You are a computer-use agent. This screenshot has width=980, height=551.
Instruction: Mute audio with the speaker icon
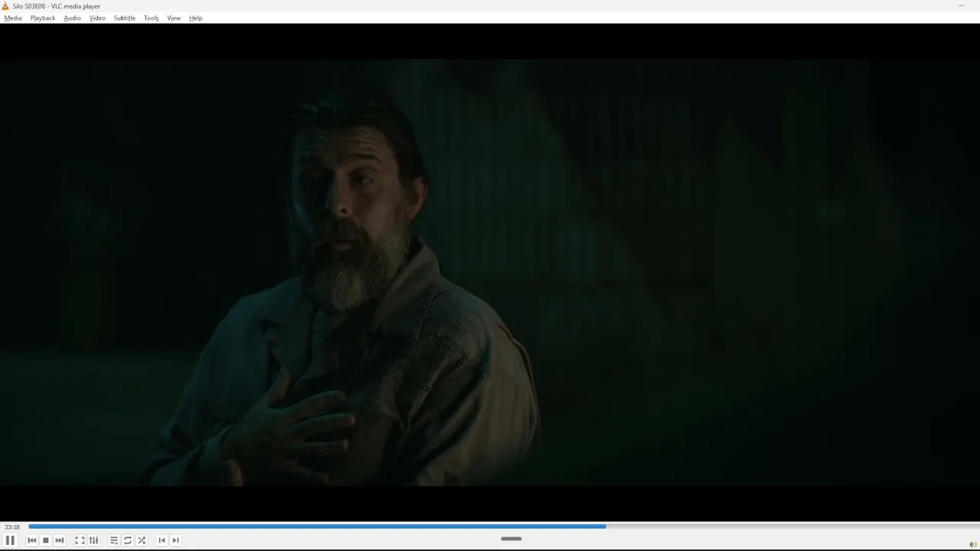pyautogui.click(x=973, y=545)
